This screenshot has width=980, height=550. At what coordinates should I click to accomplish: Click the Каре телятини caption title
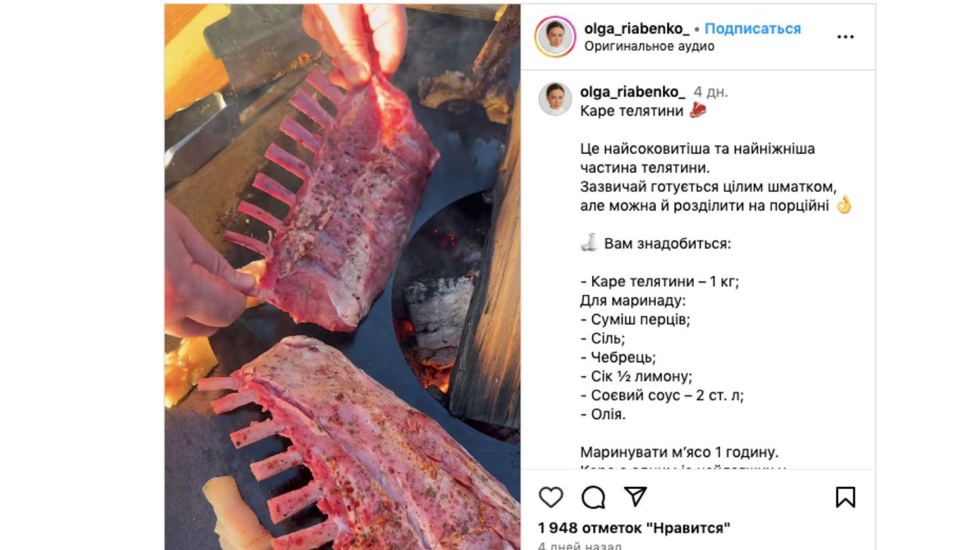(631, 110)
